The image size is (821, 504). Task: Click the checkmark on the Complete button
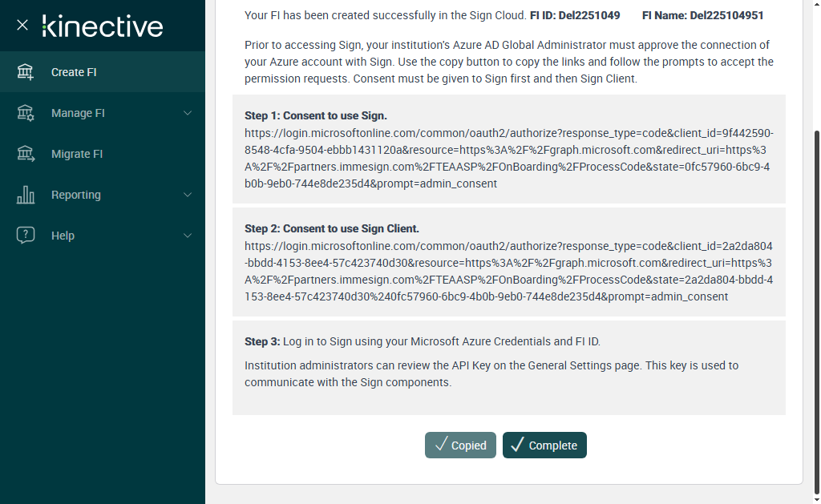(x=517, y=446)
